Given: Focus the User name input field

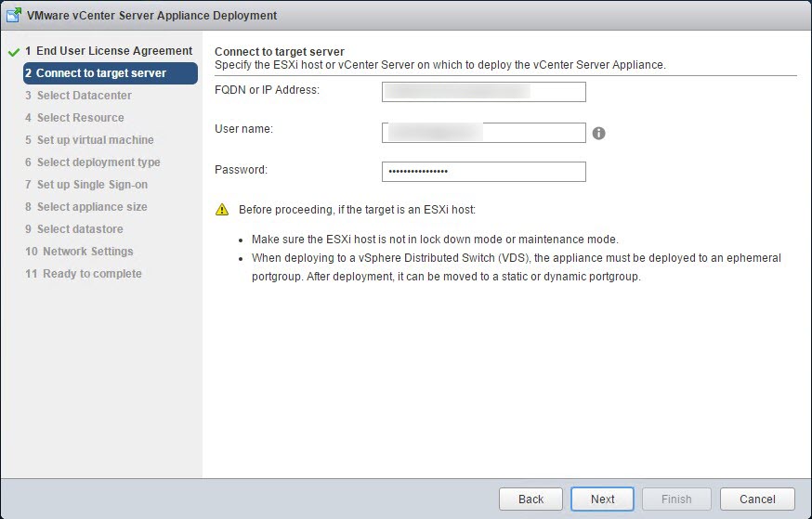Looking at the screenshot, I should 484,133.
